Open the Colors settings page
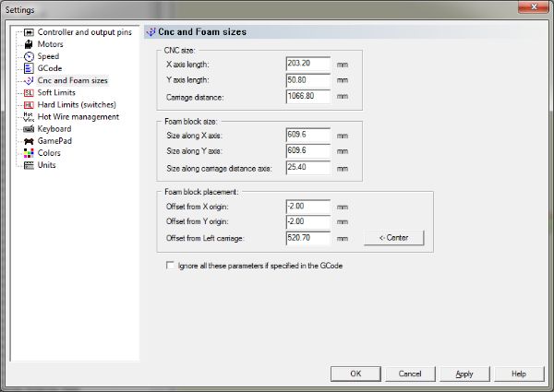Image resolution: width=554 pixels, height=392 pixels. point(49,153)
